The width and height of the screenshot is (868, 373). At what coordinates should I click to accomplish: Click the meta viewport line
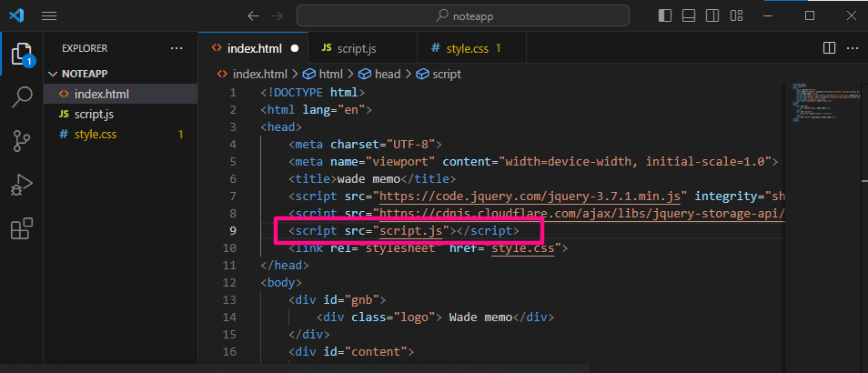(534, 162)
